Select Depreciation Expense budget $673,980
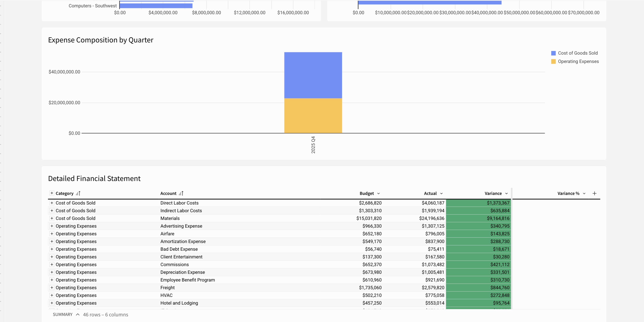This screenshot has height=322, width=644. click(372, 272)
